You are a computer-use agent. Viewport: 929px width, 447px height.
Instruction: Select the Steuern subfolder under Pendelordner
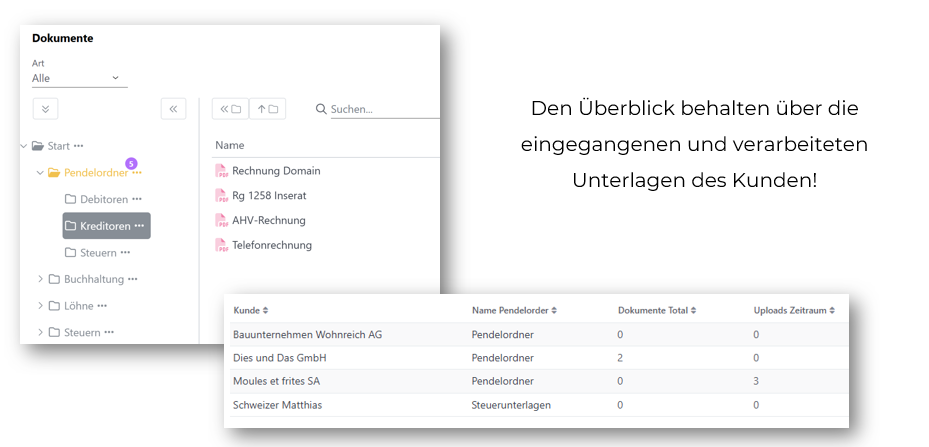coord(98,253)
